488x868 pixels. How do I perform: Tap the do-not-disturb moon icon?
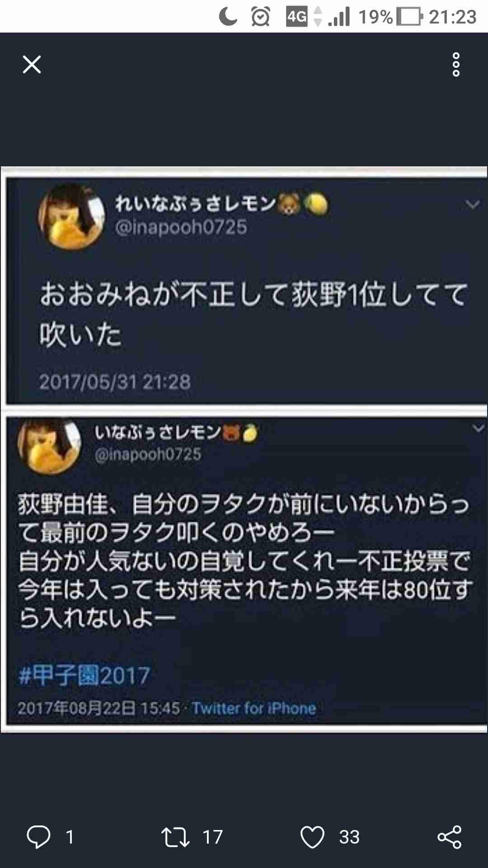point(228,17)
